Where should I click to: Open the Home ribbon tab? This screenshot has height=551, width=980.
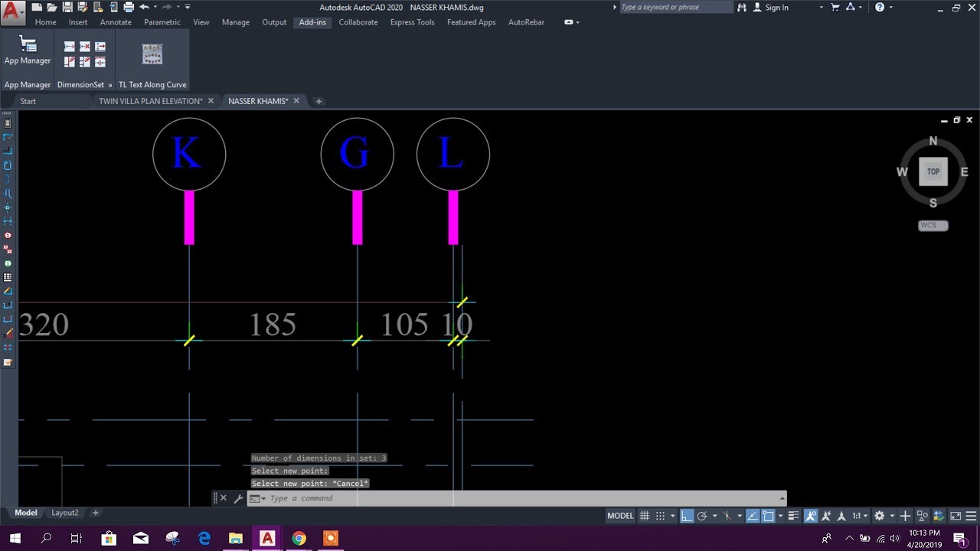click(x=45, y=22)
